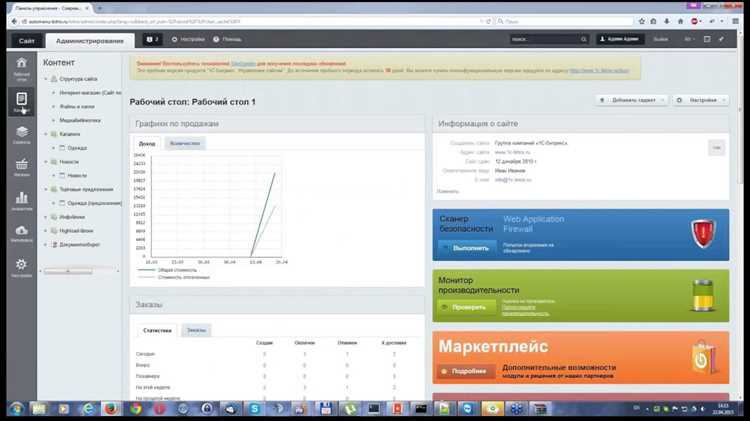Click the browser home icon
The width and height of the screenshot is (750, 421).
680,21
